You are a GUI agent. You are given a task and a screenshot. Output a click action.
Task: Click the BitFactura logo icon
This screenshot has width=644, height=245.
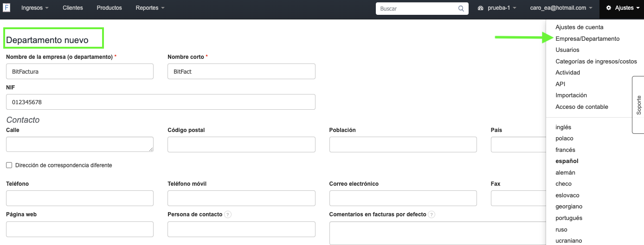(x=7, y=8)
